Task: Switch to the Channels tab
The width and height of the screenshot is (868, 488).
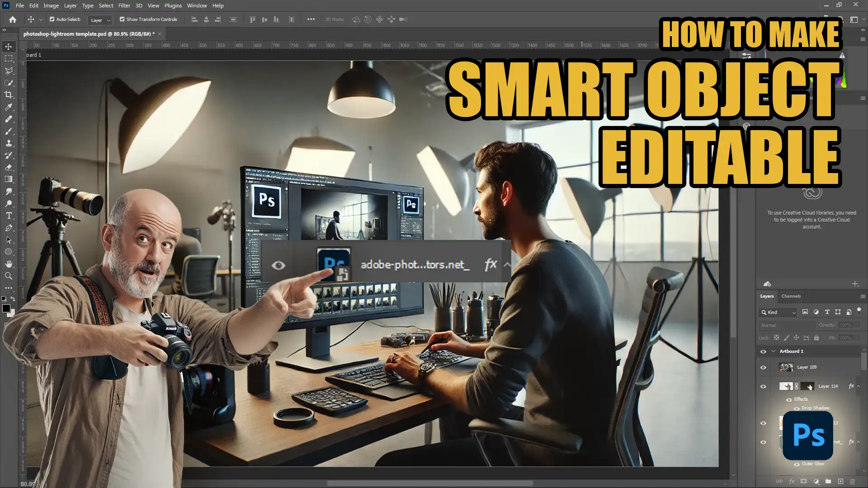Action: 791,296
